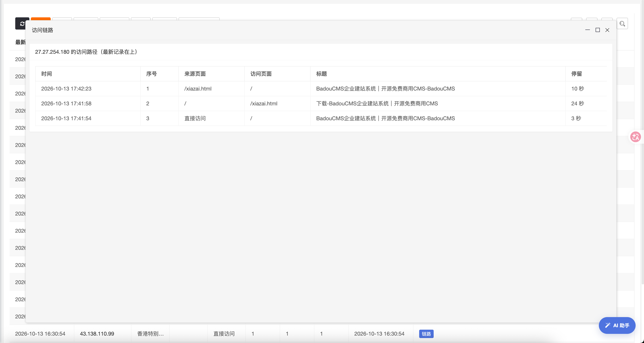Click the blue 链路 button for 43.138.110.99

pyautogui.click(x=426, y=334)
